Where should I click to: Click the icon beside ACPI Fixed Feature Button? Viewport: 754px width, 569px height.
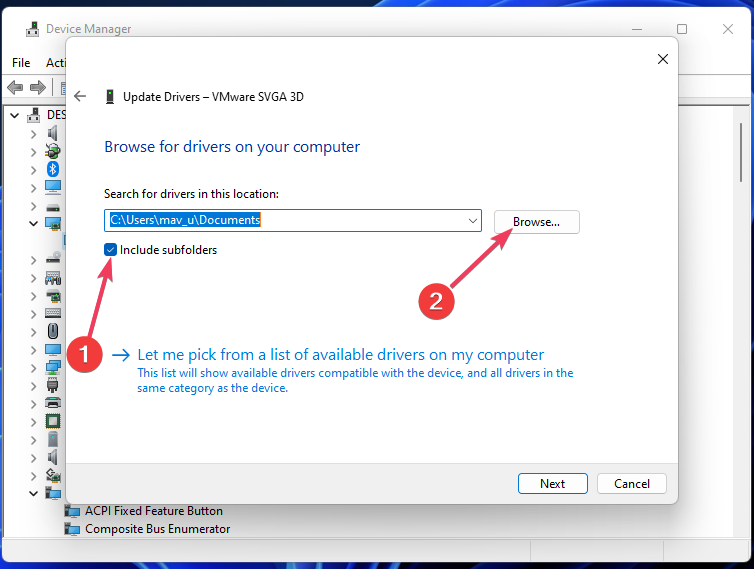point(72,511)
